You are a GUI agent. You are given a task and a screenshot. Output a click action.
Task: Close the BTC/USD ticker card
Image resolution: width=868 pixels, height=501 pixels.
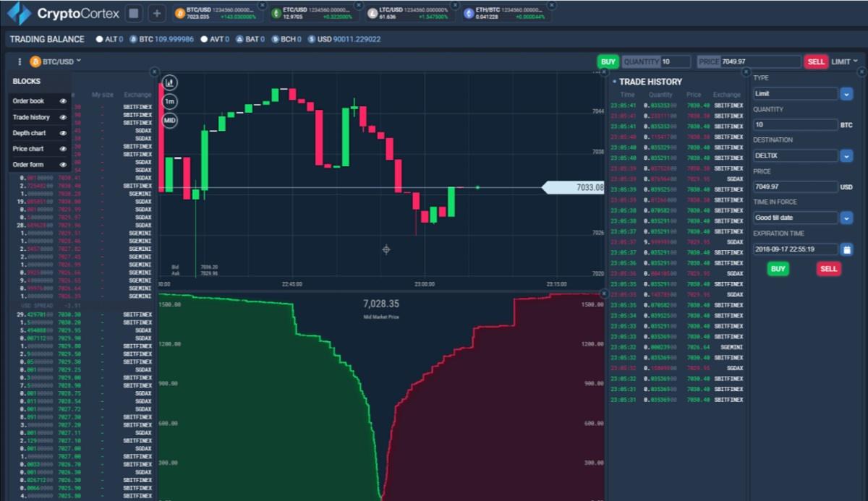pyautogui.click(x=264, y=4)
